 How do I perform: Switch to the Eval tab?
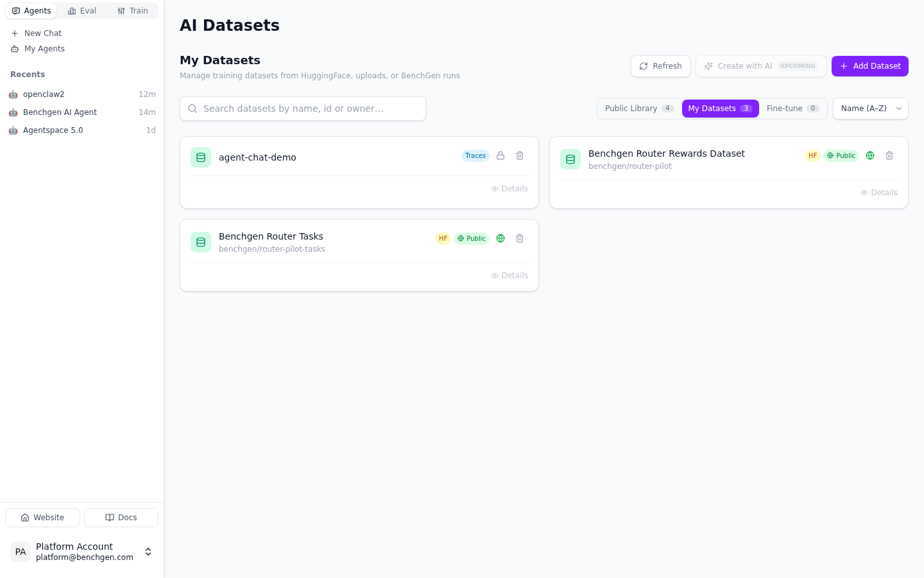tap(82, 11)
